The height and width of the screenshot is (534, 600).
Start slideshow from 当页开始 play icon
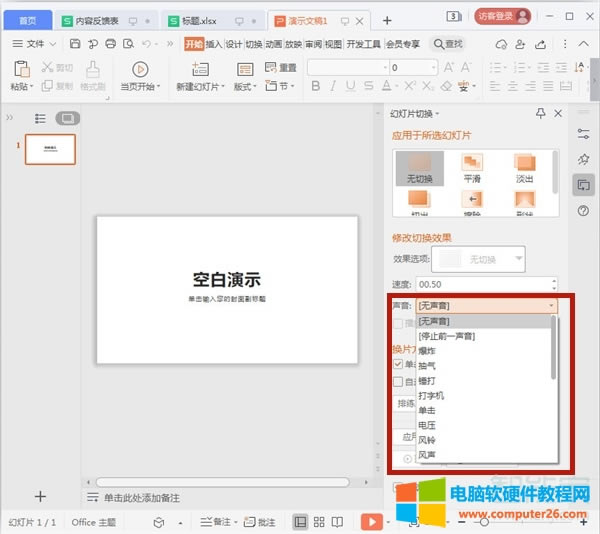point(139,69)
